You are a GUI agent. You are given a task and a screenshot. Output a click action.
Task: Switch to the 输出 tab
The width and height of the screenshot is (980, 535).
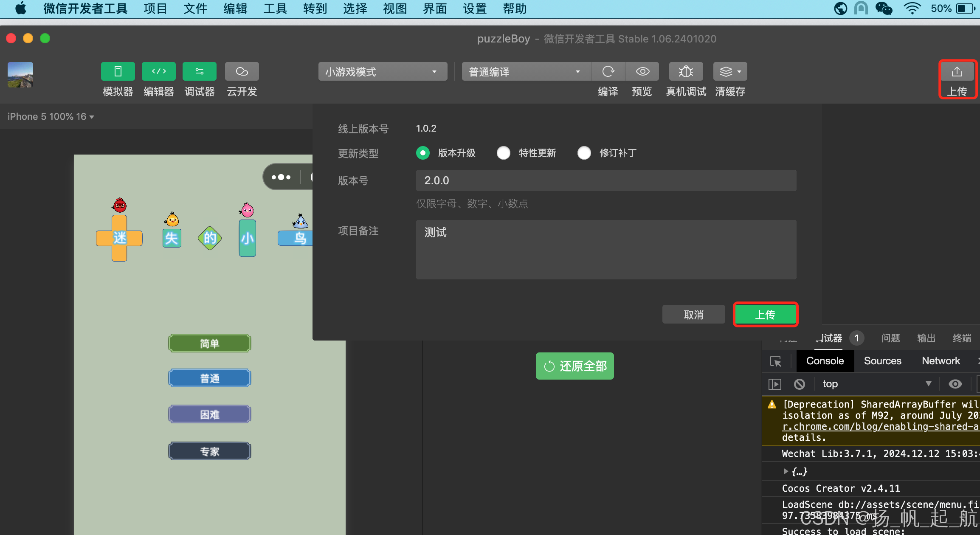click(x=926, y=338)
